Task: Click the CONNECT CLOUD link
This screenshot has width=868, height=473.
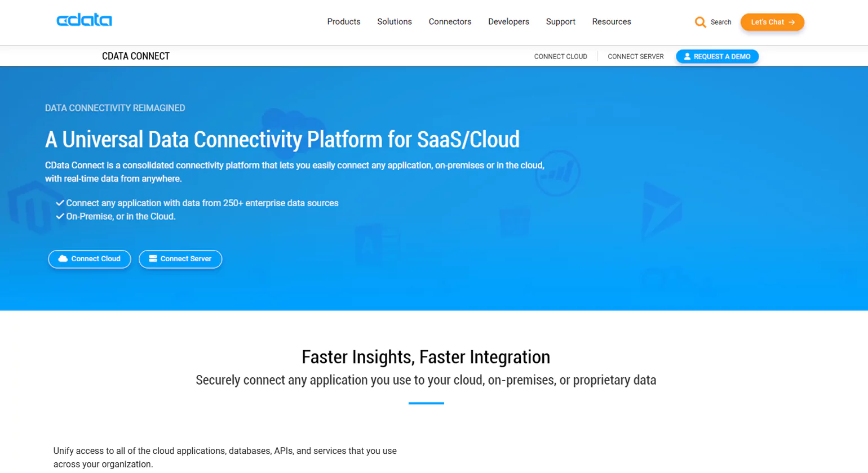Action: tap(560, 56)
